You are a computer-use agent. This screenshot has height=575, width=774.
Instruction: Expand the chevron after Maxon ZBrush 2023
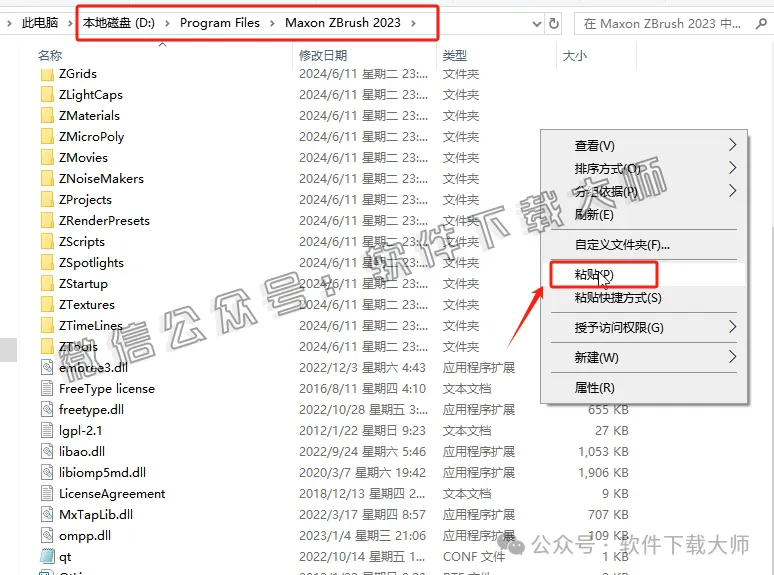tap(413, 23)
